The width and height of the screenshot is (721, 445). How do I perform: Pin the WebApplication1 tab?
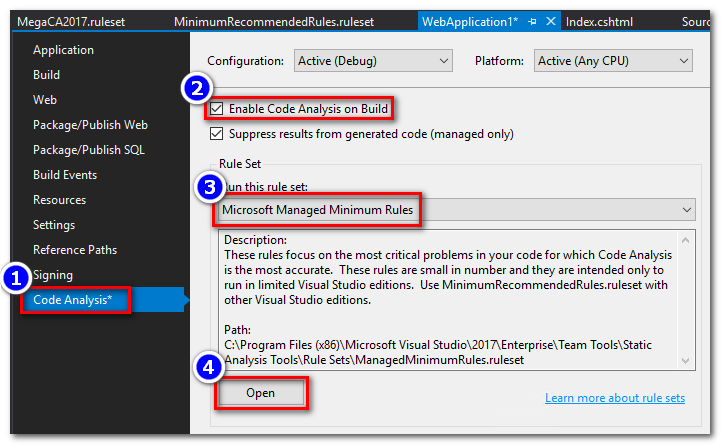coord(532,22)
